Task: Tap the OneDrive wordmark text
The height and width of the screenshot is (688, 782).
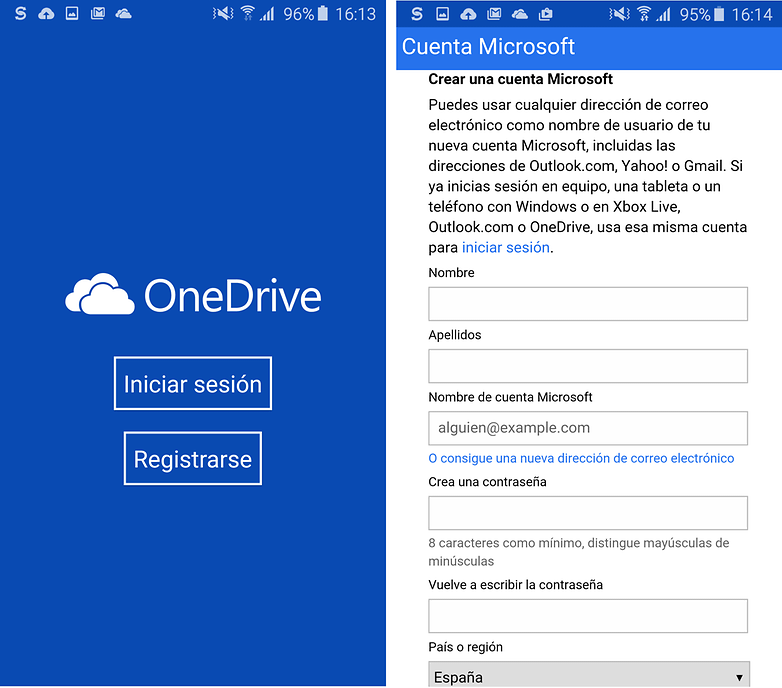Action: click(x=233, y=296)
